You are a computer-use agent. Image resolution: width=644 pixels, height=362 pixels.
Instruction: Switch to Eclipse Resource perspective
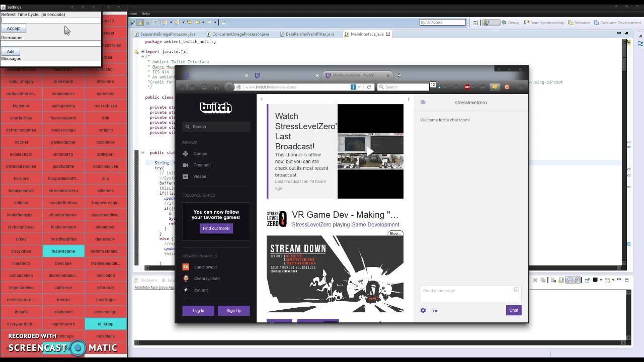click(579, 23)
